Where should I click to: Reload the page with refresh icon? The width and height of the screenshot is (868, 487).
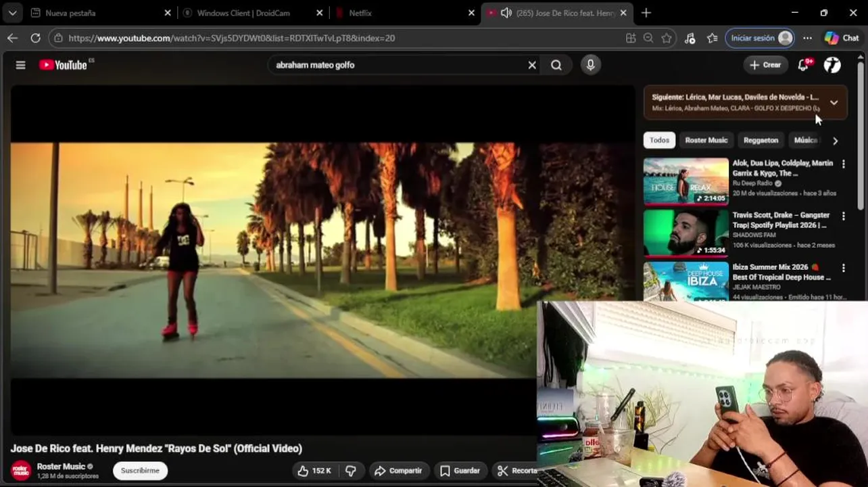click(35, 38)
